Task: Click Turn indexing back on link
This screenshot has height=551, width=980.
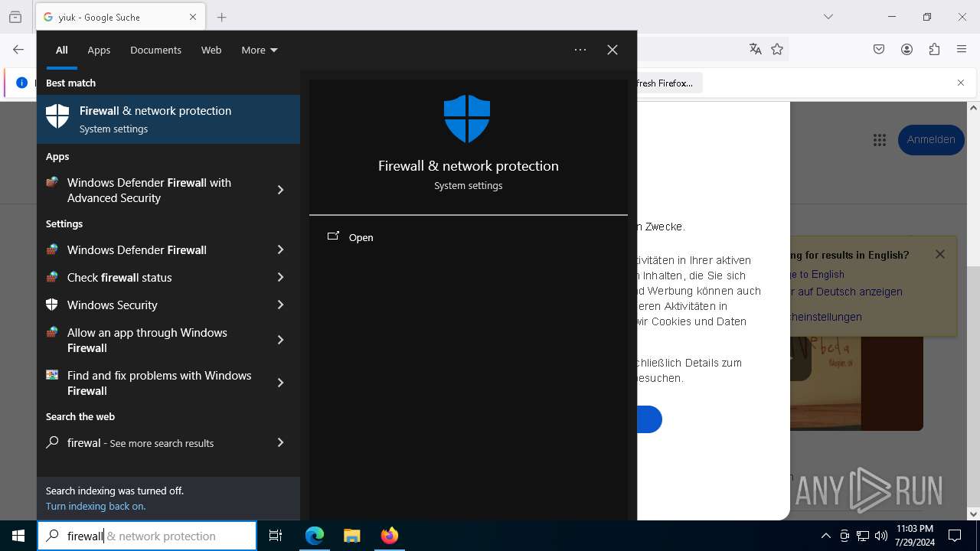Action: pos(96,506)
